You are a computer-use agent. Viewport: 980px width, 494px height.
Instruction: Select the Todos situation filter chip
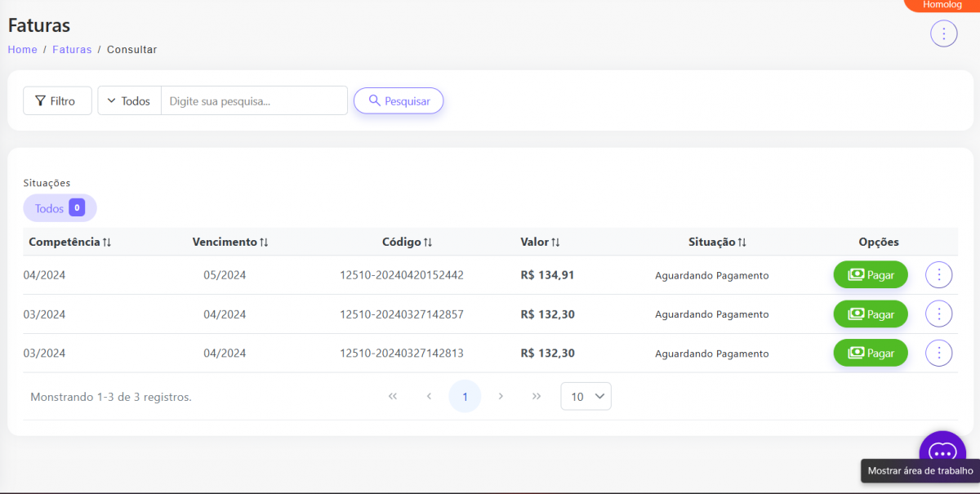tap(60, 208)
